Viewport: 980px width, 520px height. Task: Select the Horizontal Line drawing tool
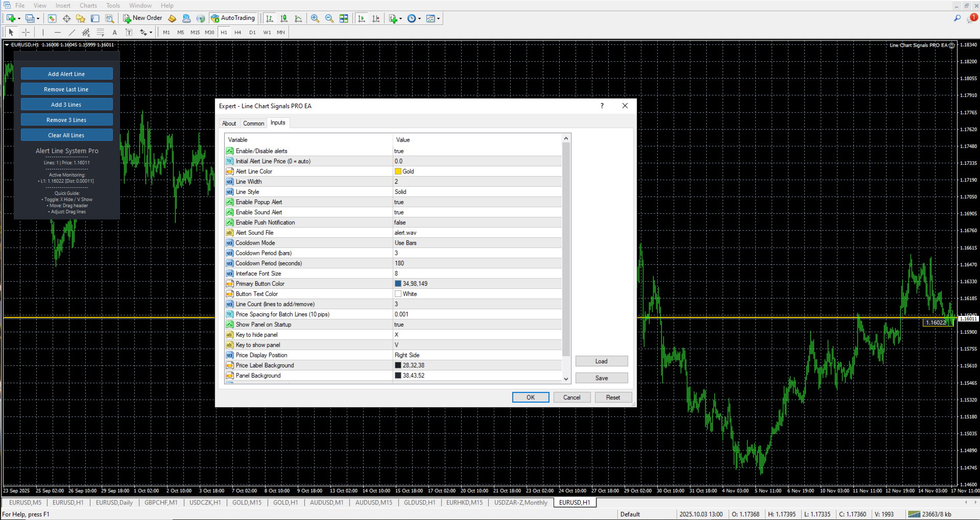point(58,32)
